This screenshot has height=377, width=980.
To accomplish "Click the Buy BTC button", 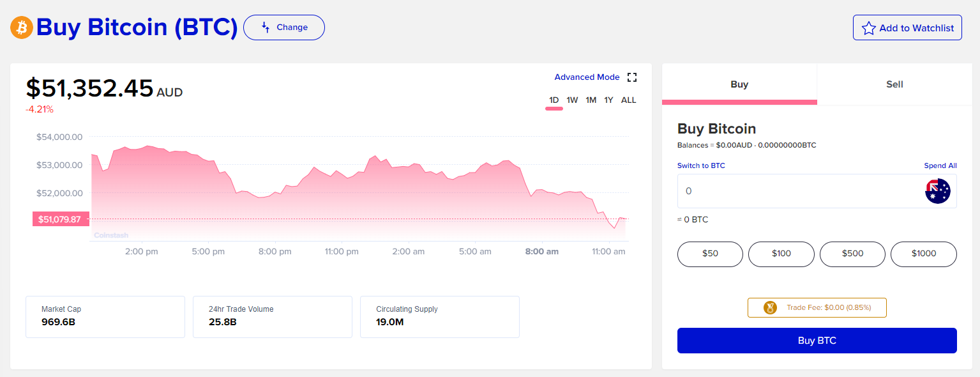I will (817, 341).
